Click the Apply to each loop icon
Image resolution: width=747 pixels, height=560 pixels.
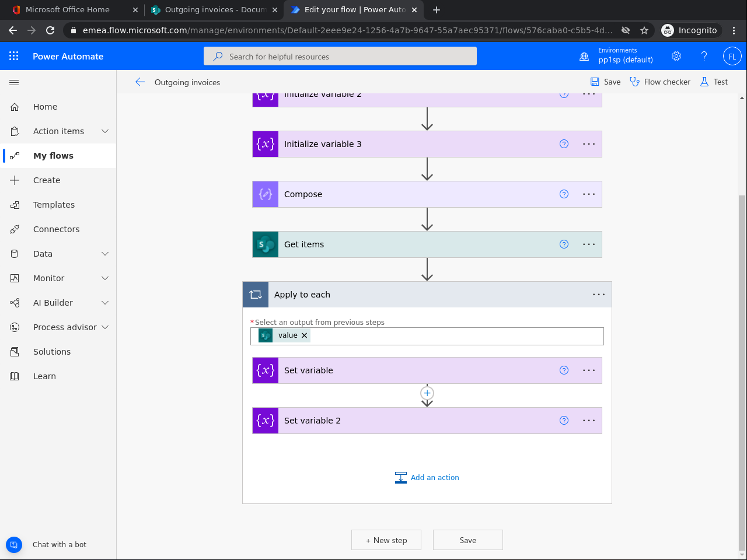pyautogui.click(x=256, y=295)
